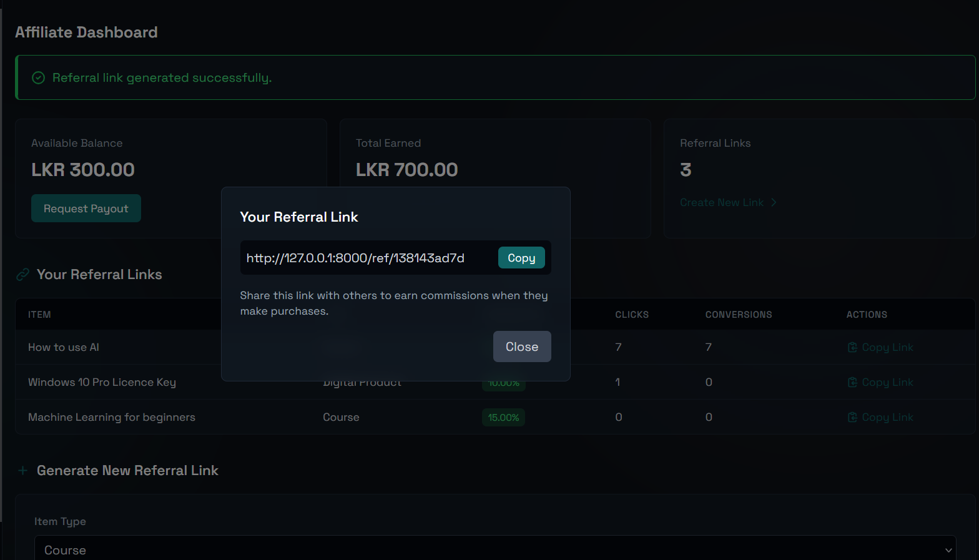
Task: Click the CONVERSIONS column header
Action: [x=739, y=315]
